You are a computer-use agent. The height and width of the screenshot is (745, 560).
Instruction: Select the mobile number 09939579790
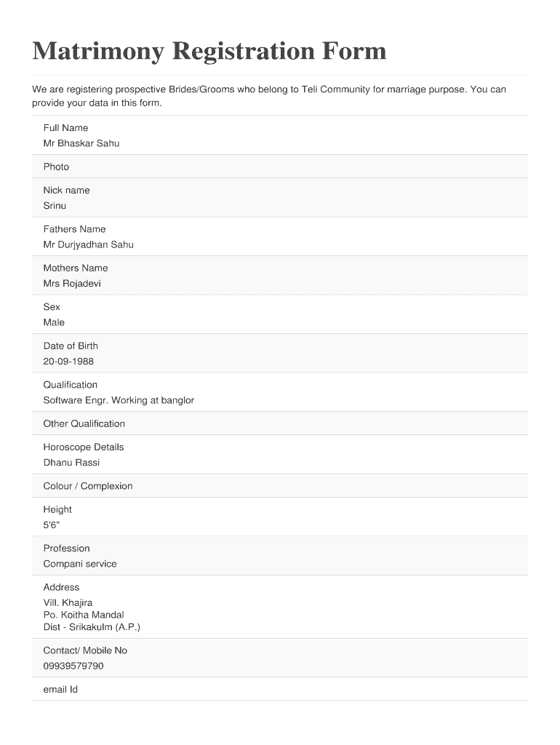point(73,666)
